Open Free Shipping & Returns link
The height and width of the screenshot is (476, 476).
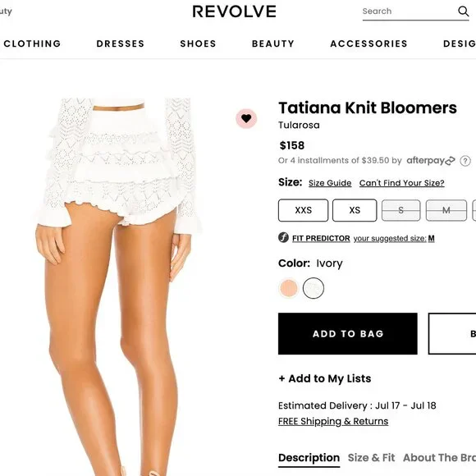333,421
